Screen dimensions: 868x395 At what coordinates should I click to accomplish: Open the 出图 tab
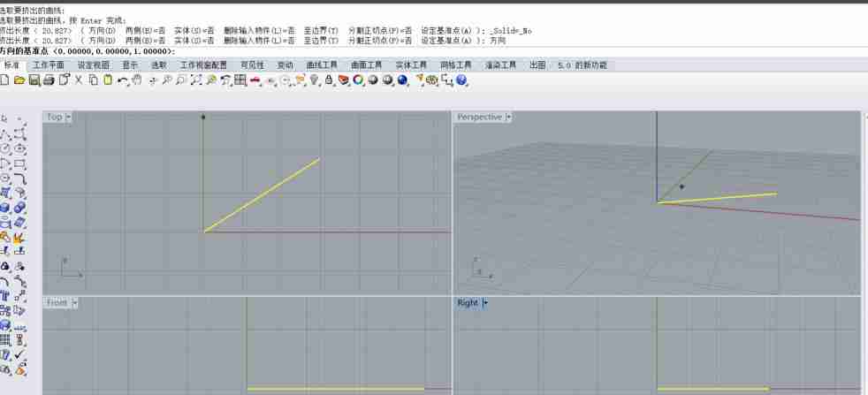coord(537,65)
